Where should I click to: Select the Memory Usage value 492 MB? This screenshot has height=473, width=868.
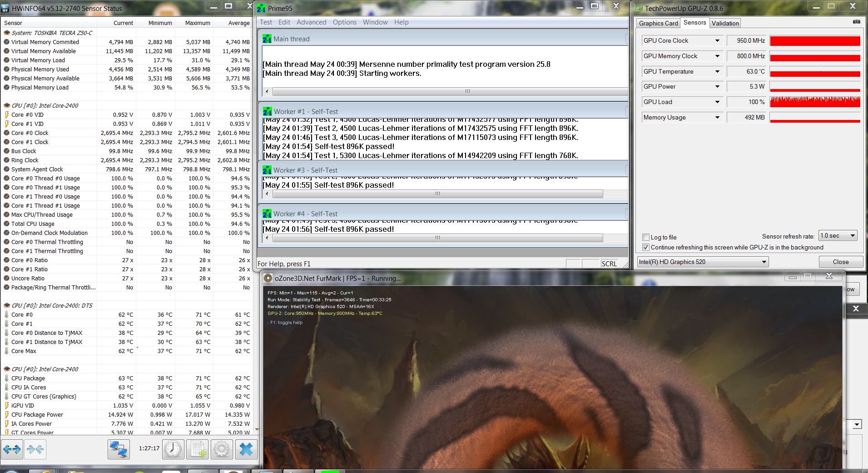pos(746,117)
